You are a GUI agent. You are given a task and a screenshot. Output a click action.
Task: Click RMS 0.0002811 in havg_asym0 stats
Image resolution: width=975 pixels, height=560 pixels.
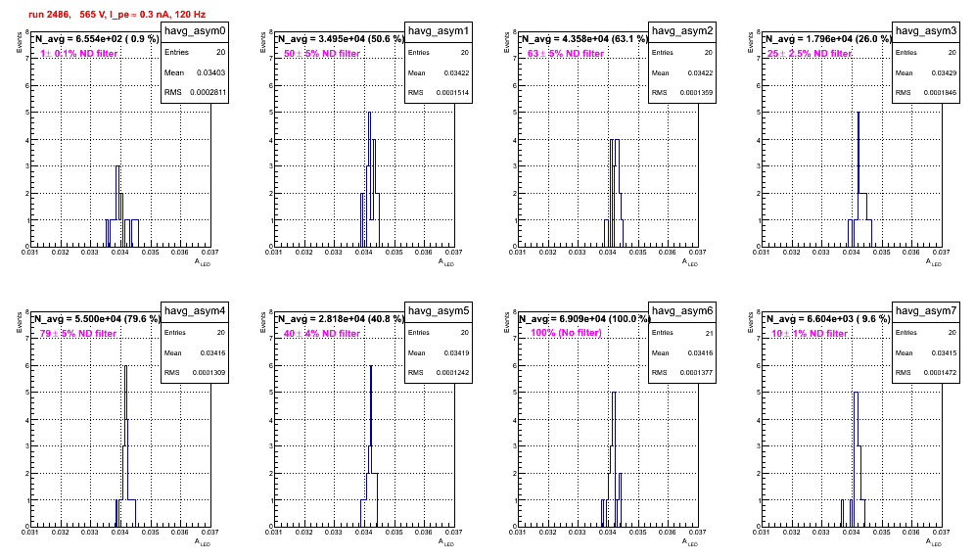tap(195, 92)
